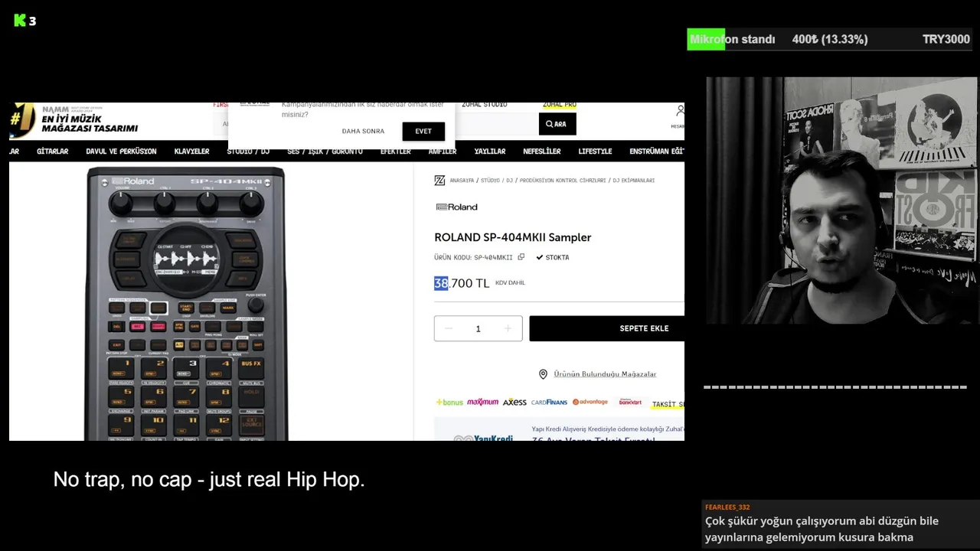This screenshot has width=980, height=551.
Task: Open GİTARLAR menu
Action: tap(53, 152)
